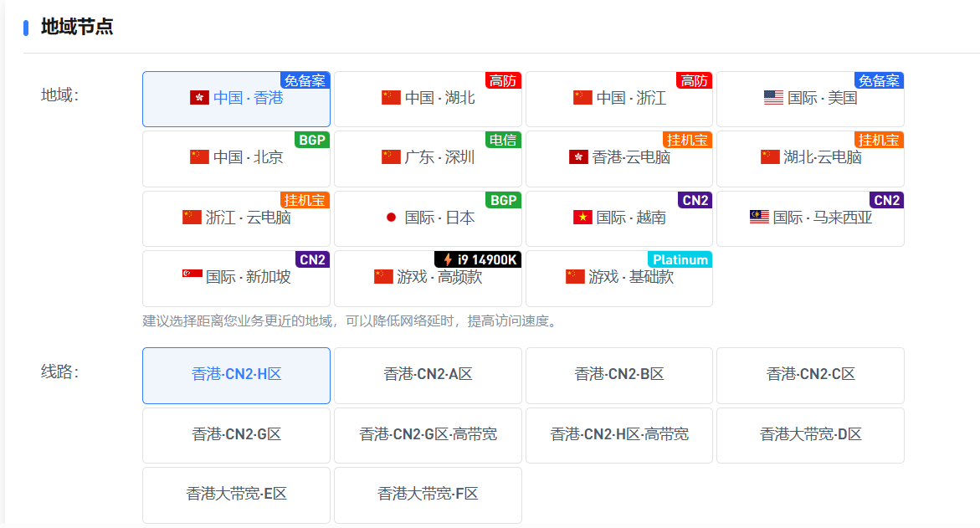Select the 浙江·云电脑 region
The width and height of the screenshot is (980, 528).
coord(236,218)
